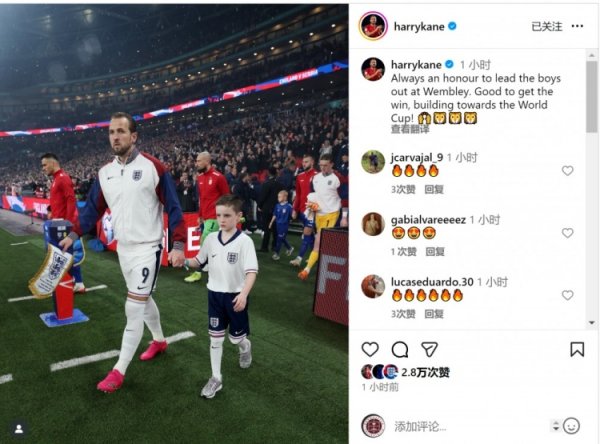Screen dimensions: 600x444
Task: Click the verified badge beside harrykane header
Action: point(452,26)
